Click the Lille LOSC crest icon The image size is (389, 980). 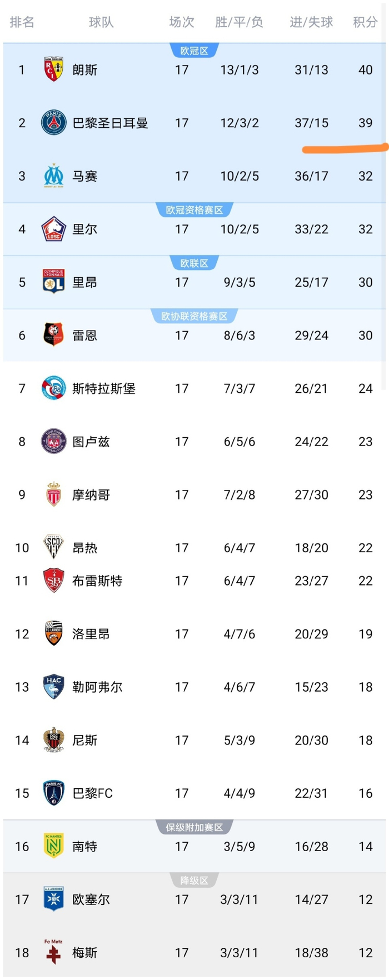(x=53, y=229)
